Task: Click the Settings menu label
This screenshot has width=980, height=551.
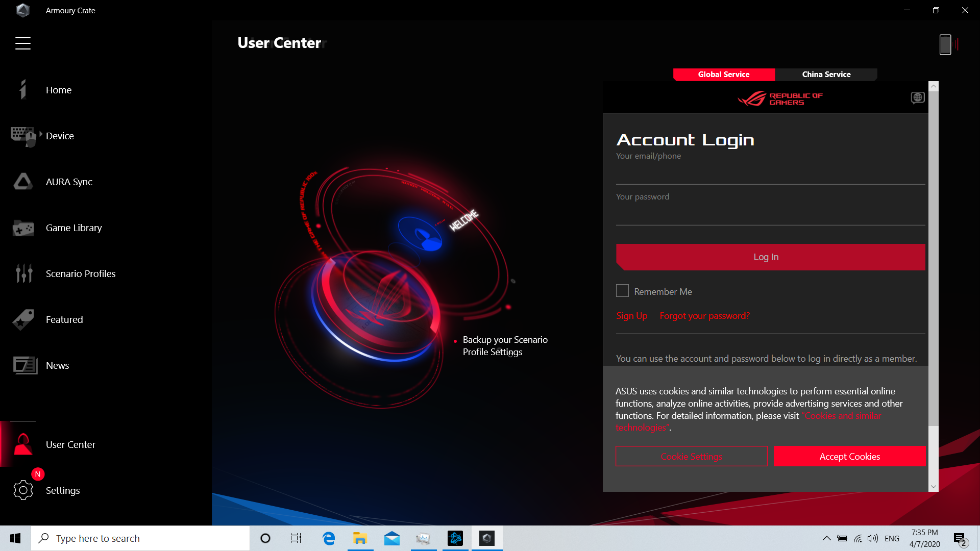Action: 63,491
